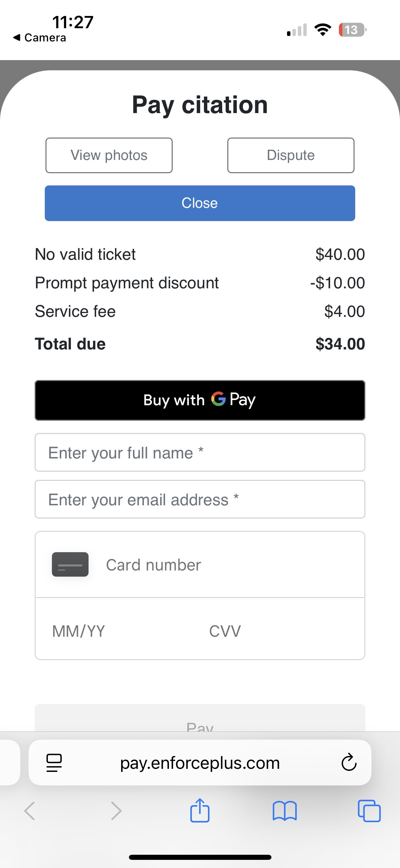The width and height of the screenshot is (400, 868).
Task: Pay using Buy with G Pay
Action: click(200, 400)
